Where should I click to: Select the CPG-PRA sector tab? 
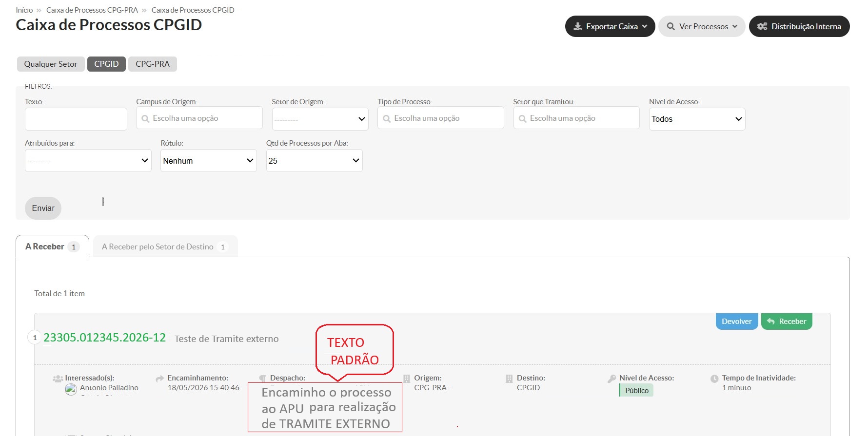pos(153,64)
